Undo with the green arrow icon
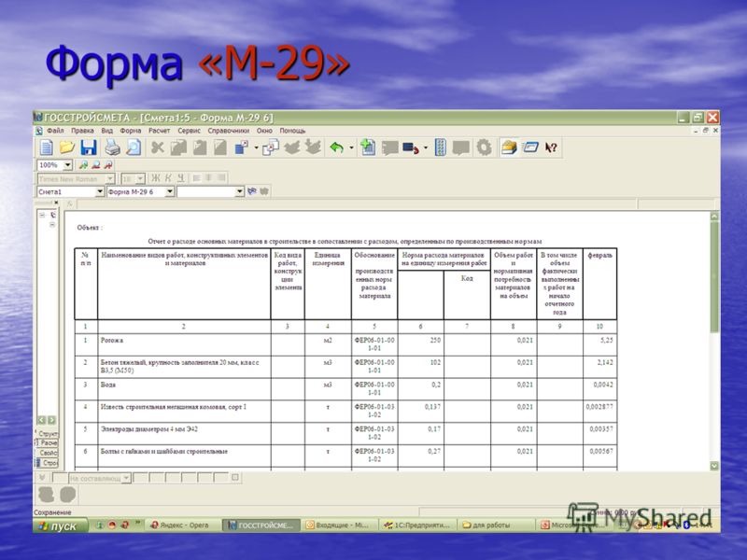This screenshot has width=747, height=560. pos(336,148)
